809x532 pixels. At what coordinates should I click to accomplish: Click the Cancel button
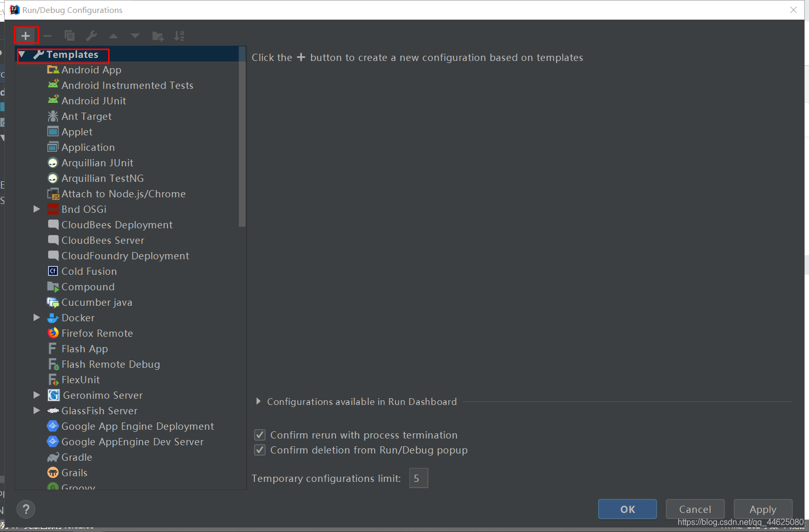695,509
